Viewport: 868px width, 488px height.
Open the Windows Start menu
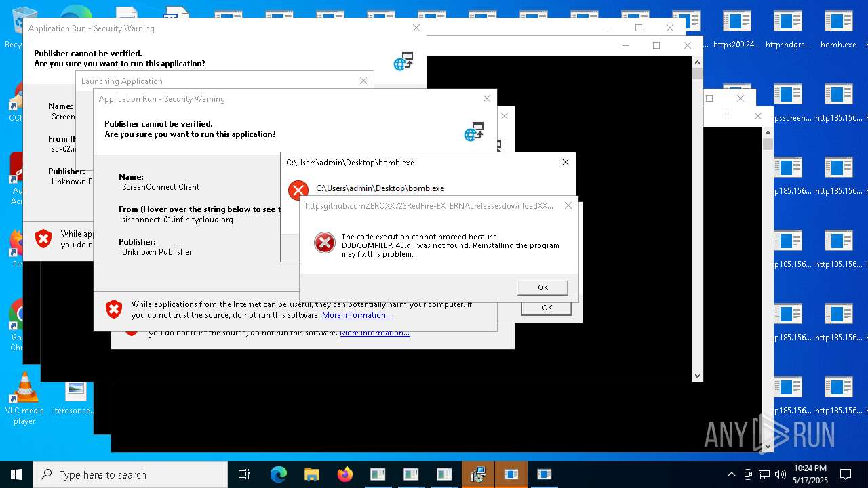click(x=16, y=474)
